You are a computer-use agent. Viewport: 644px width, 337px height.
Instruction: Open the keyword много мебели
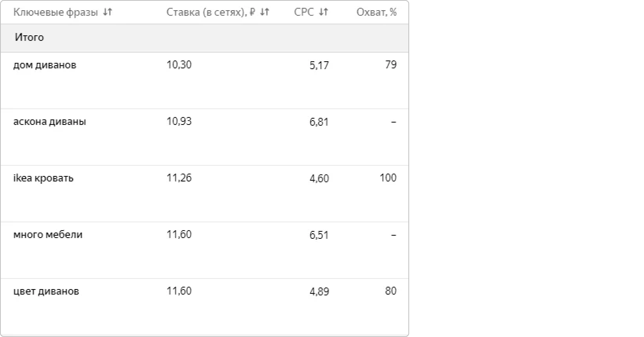click(x=48, y=234)
